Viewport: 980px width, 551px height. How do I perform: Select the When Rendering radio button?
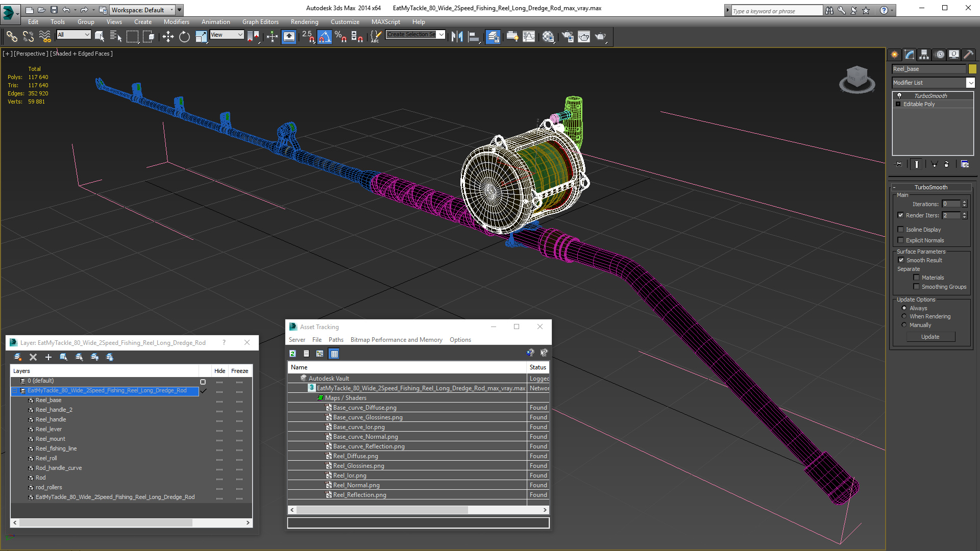tap(904, 316)
